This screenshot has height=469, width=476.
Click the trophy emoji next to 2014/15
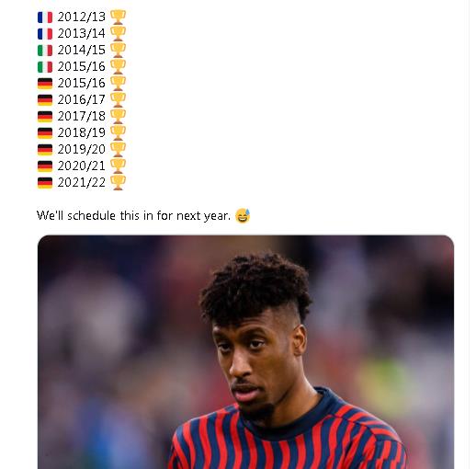[118, 50]
